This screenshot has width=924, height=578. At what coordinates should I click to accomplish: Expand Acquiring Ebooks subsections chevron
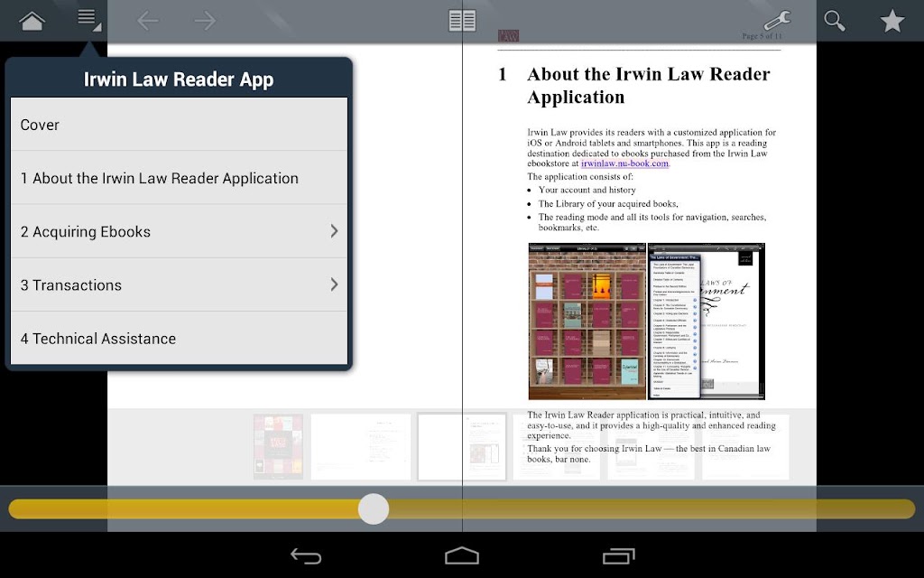[x=334, y=231]
